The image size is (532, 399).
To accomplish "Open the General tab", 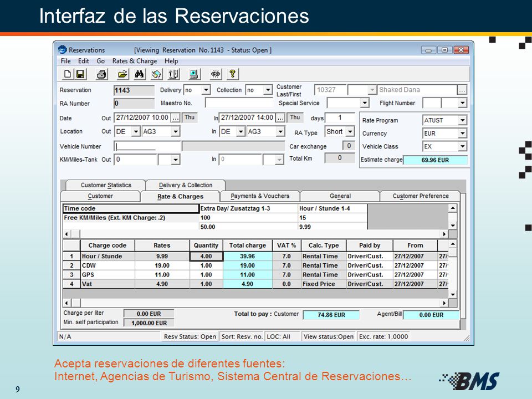I will coord(340,196).
